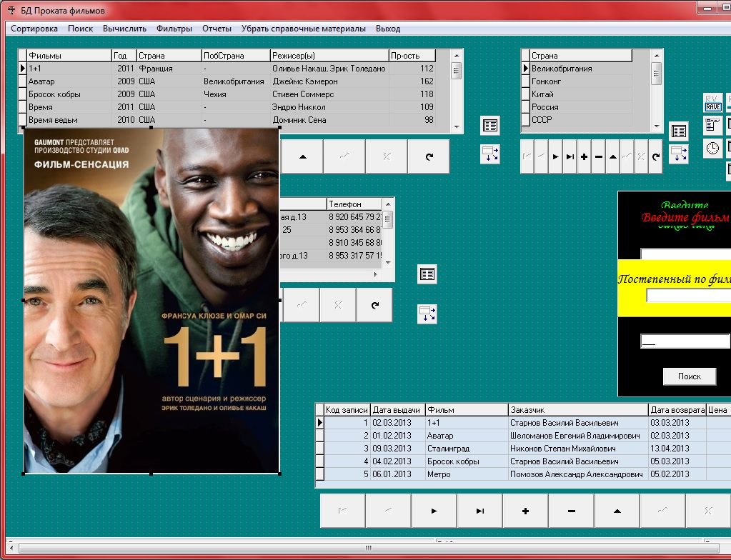Select the data source icon below the Телефон grid
The image size is (731, 560).
[427, 314]
